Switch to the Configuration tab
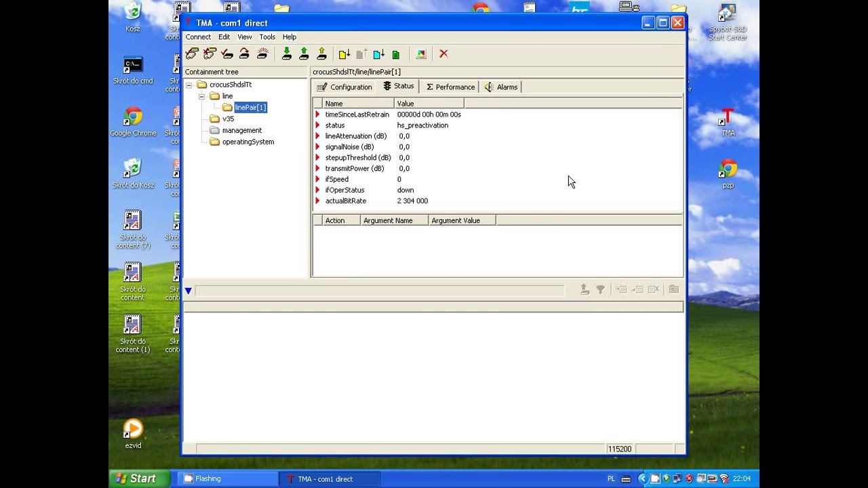 tap(344, 87)
